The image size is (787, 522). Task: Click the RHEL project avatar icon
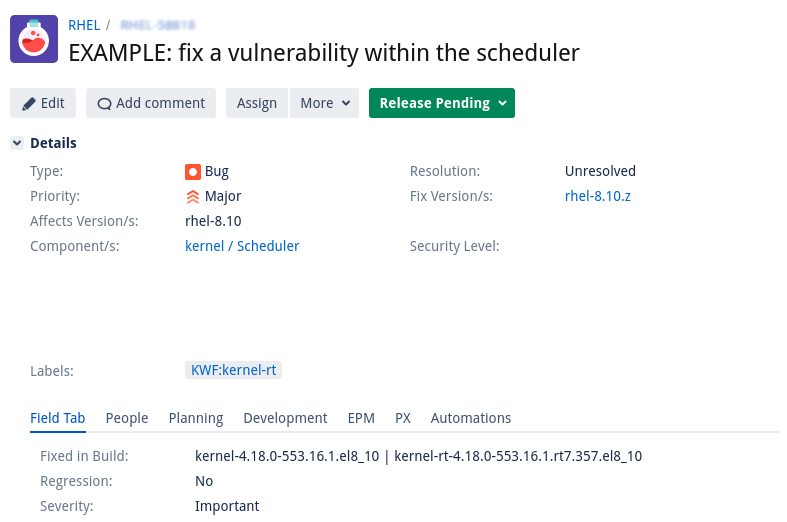34,40
